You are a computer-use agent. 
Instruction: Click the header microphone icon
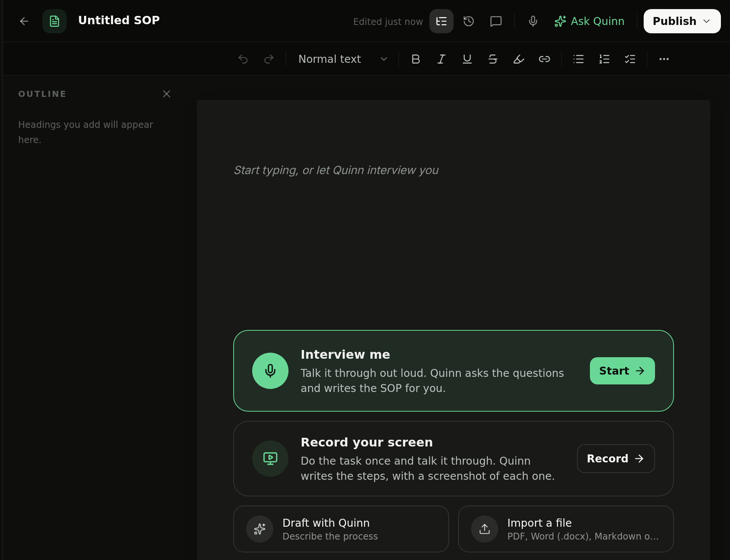point(533,21)
